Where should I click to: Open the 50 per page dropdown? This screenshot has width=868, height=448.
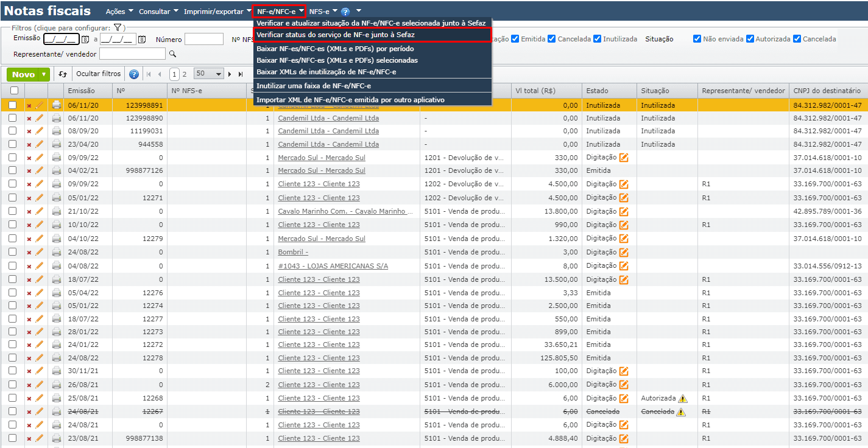(x=208, y=74)
